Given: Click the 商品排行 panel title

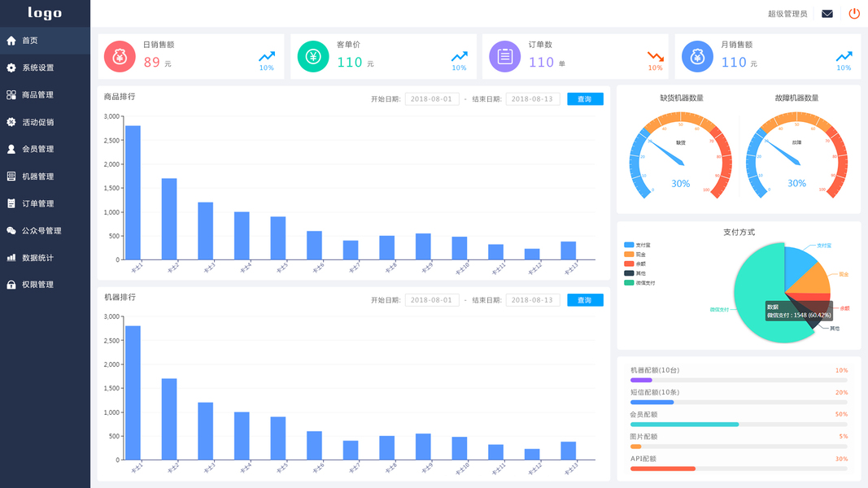Looking at the screenshot, I should pos(120,96).
